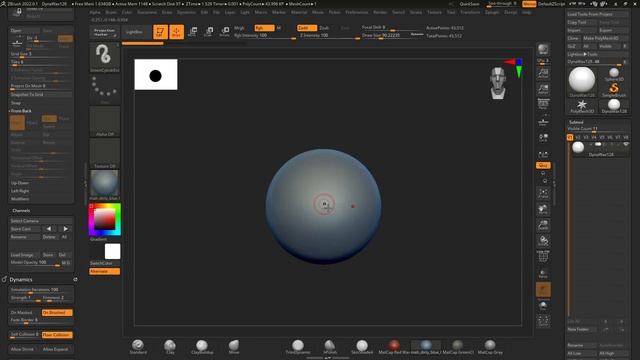The width and height of the screenshot is (640, 360).
Task: Toggle the orange Dynamic shelf icon
Action: coord(543,290)
